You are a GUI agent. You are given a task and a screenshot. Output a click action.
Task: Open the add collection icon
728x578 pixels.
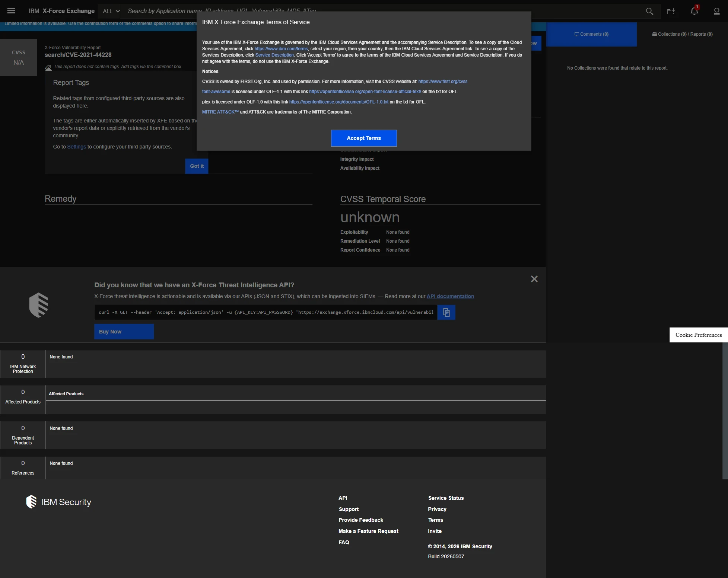[671, 11]
